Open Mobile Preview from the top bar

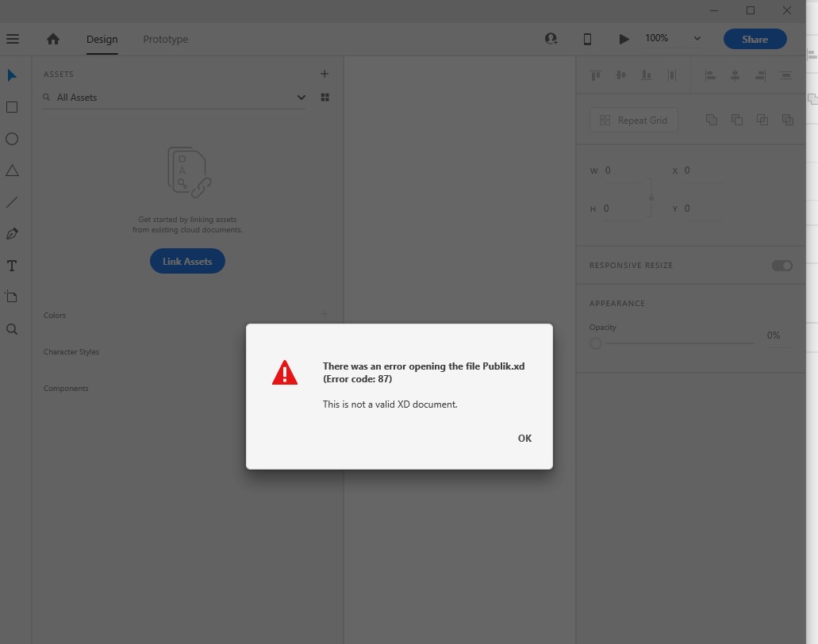click(587, 38)
